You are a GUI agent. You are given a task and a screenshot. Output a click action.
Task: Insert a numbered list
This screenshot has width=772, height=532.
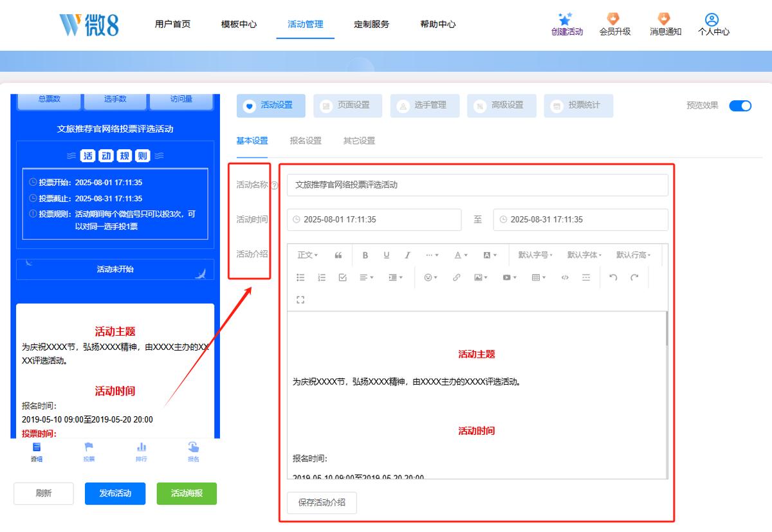[322, 277]
